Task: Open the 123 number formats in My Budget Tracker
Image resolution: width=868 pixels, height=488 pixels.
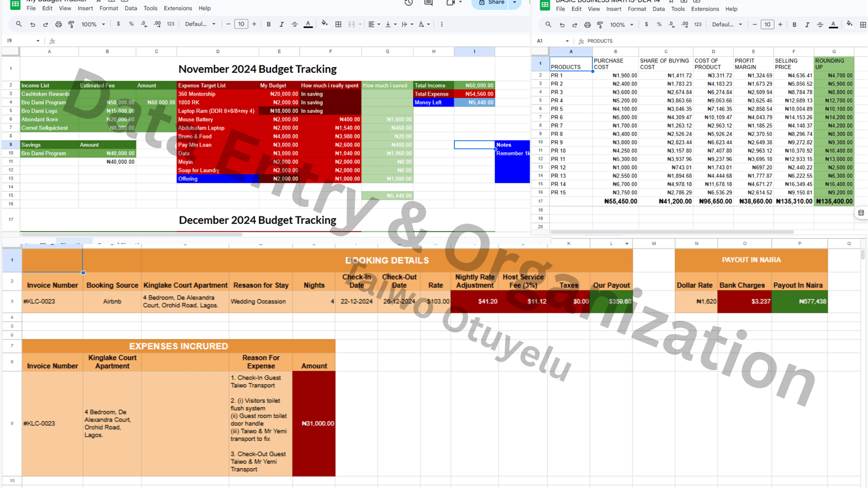Action: pyautogui.click(x=171, y=24)
